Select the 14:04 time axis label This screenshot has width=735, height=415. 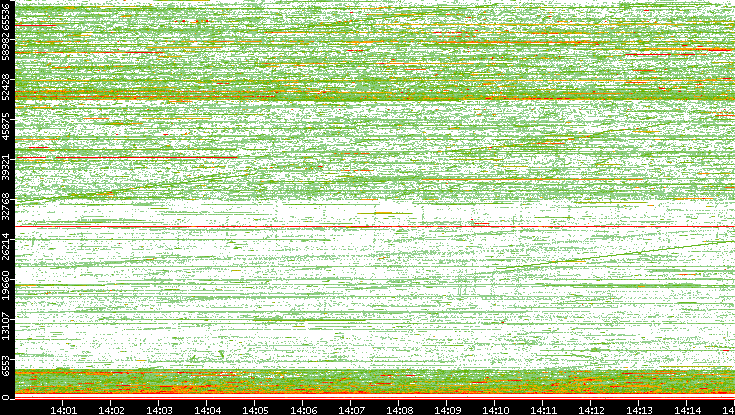point(207,411)
